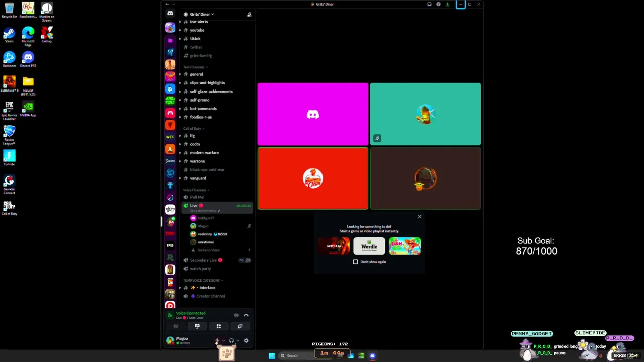Collapse the TEMPVOICE CATEGORY section

[x=203, y=280]
